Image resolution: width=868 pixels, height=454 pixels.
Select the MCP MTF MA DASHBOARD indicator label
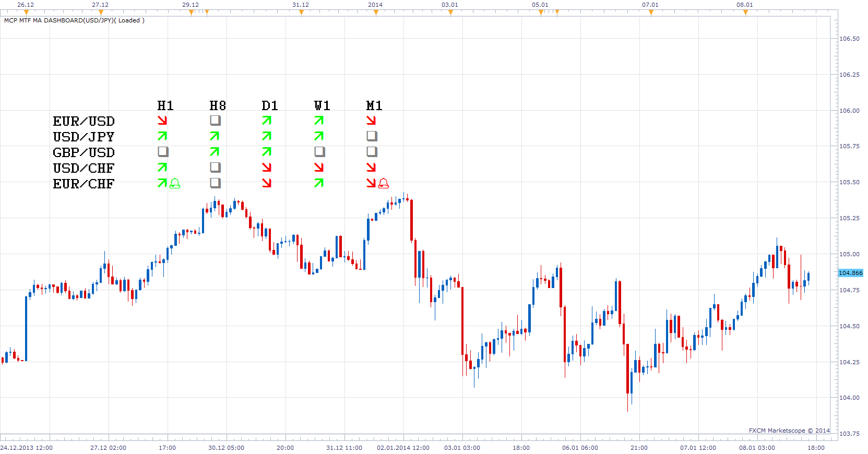[x=74, y=20]
